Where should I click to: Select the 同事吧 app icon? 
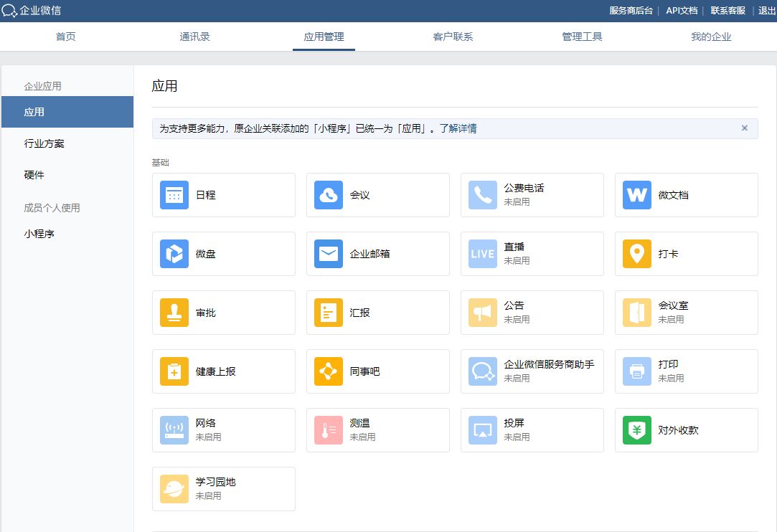point(329,371)
